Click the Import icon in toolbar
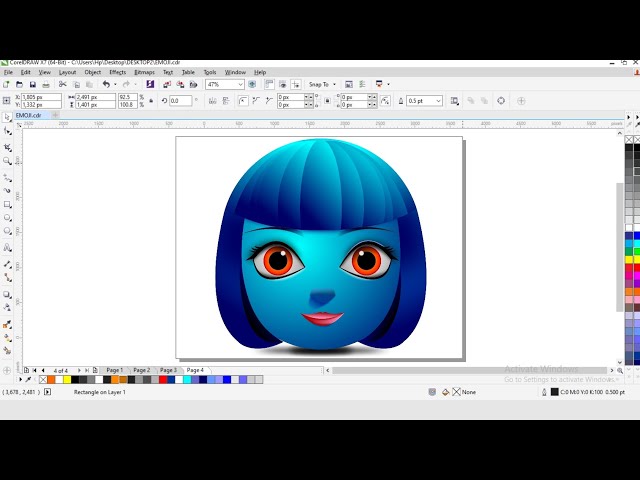Viewport: 640px width, 480px height. [x=167, y=84]
